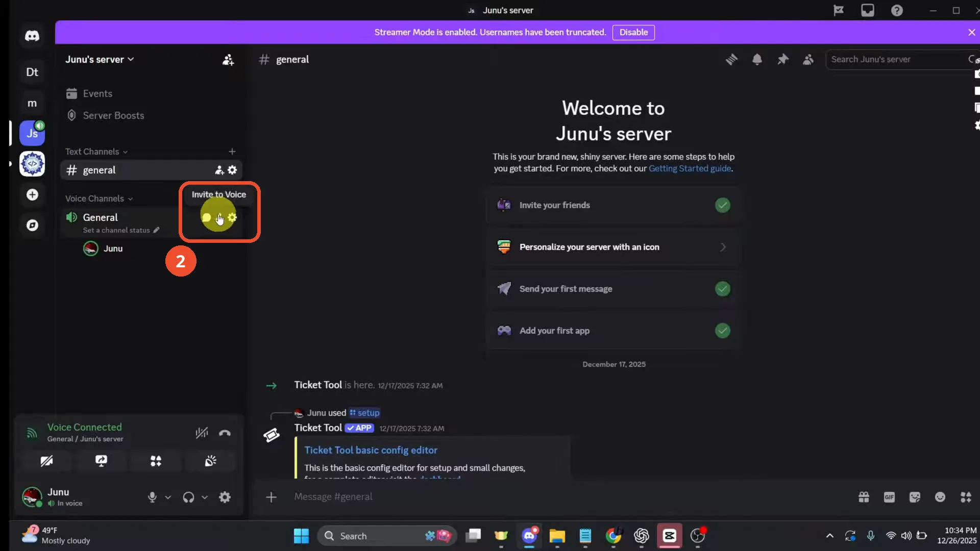Deafen headphones in user panel
Screen dimensions: 980x551
click(x=188, y=497)
